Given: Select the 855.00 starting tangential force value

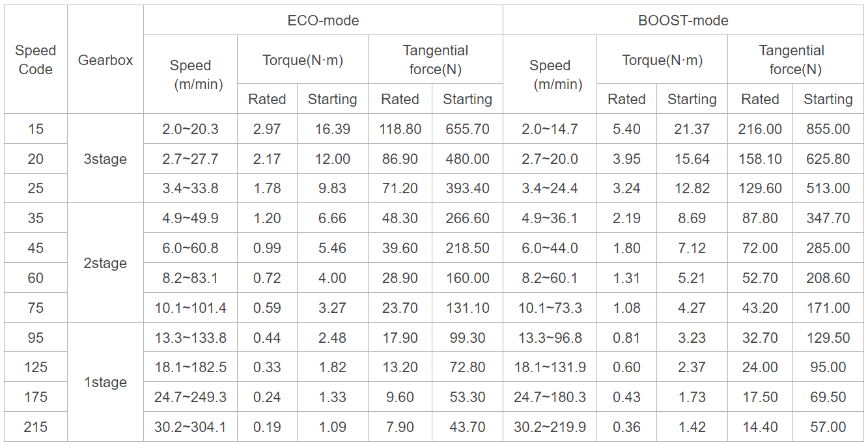Looking at the screenshot, I should [828, 129].
